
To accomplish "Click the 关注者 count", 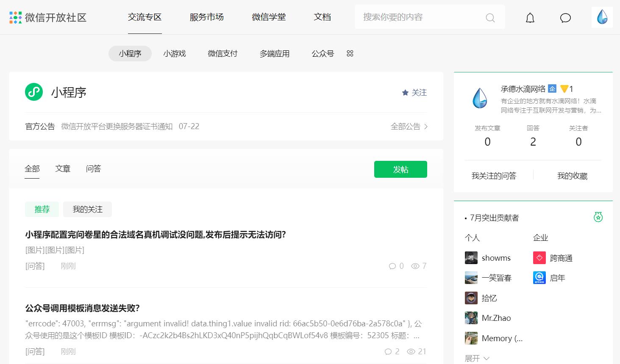I will click(578, 142).
